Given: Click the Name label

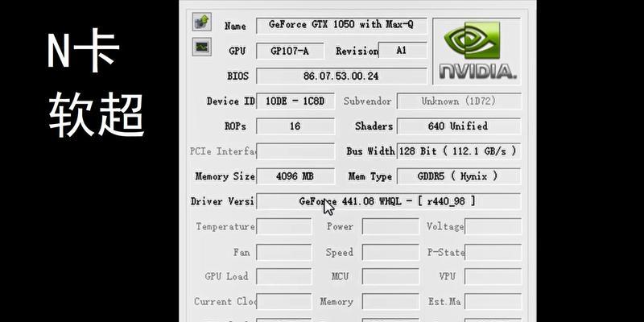Looking at the screenshot, I should point(235,26).
